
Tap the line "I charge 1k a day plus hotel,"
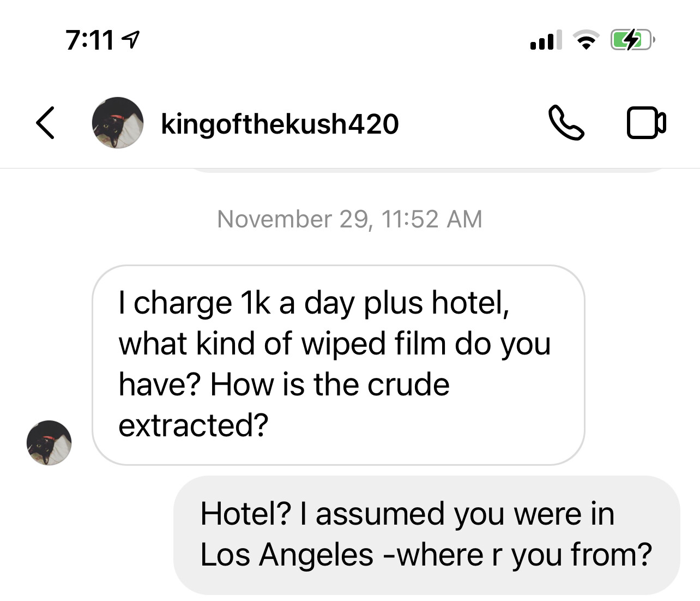(x=314, y=303)
